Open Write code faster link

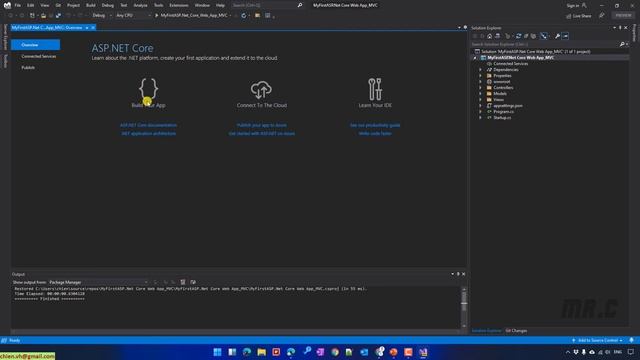coord(375,133)
